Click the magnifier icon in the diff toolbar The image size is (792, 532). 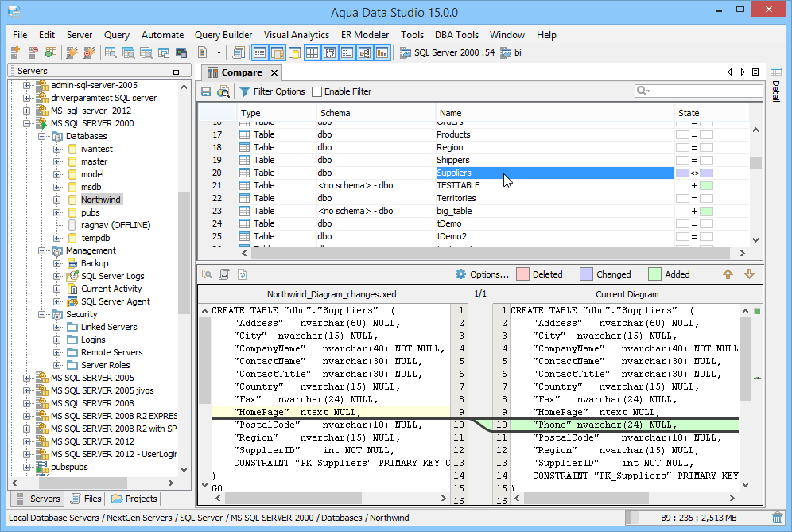tap(207, 274)
